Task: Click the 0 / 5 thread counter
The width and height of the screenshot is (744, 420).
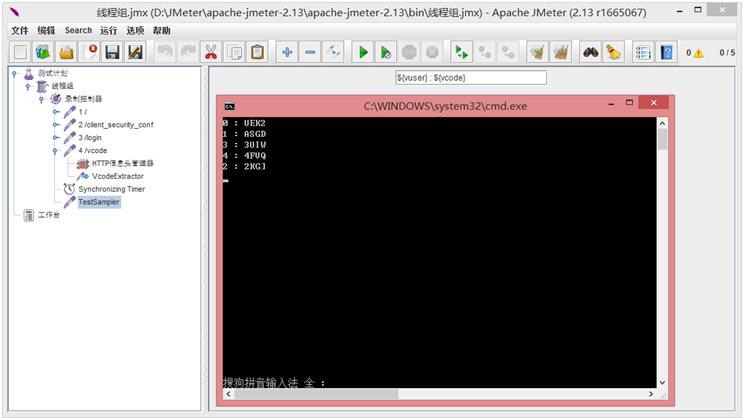Action: pos(726,53)
